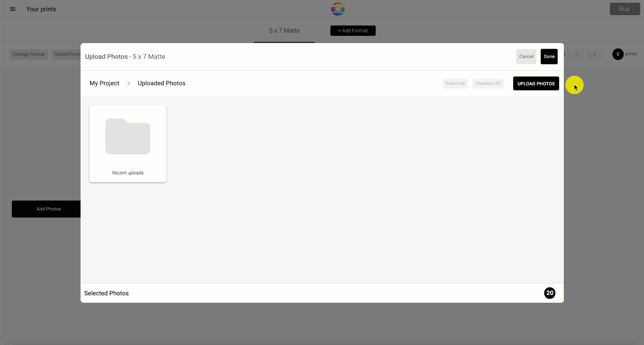Screen dimensions: 644x345
Task: Click the 20 selected photos counter badge
Action: click(x=550, y=293)
